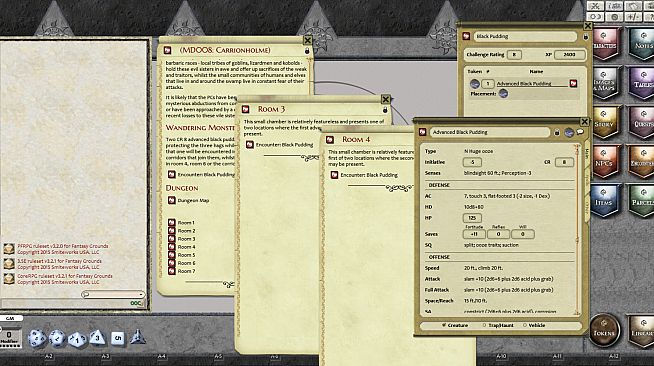Image resolution: width=654 pixels, height=366 pixels.
Task: Open the Parcels sidebar shield
Action: 642,201
